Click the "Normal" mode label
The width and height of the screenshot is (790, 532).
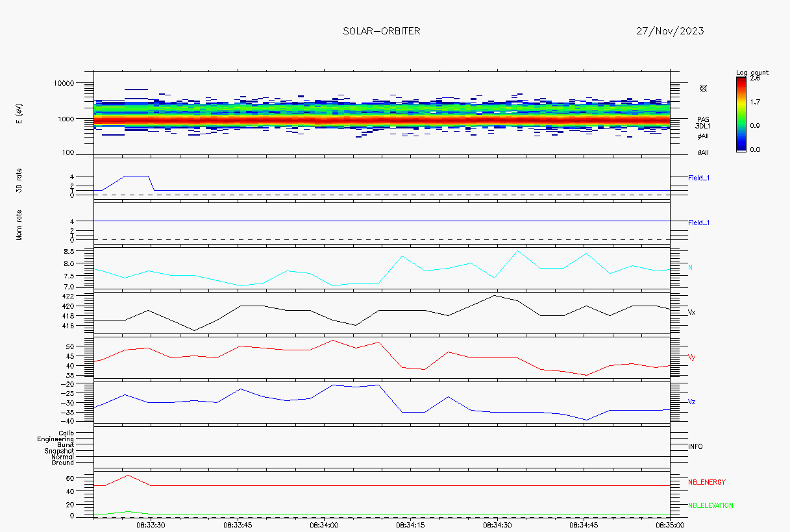click(x=63, y=457)
